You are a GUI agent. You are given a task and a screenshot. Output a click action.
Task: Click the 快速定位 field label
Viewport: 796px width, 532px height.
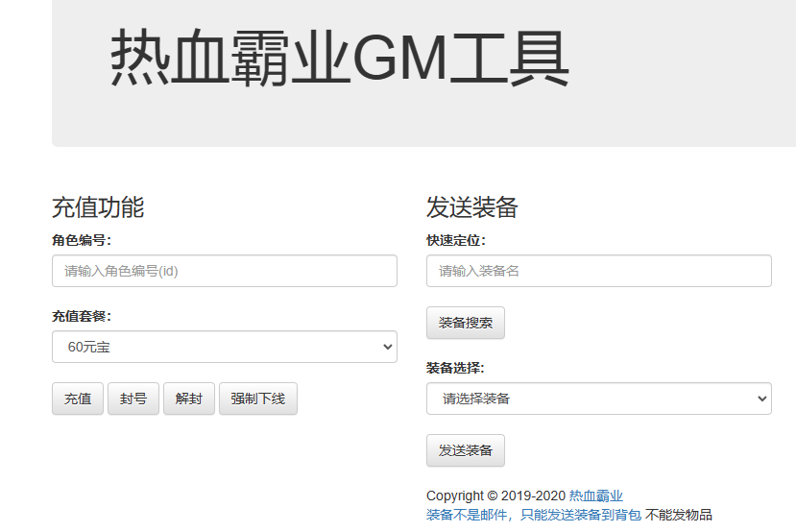pos(456,240)
